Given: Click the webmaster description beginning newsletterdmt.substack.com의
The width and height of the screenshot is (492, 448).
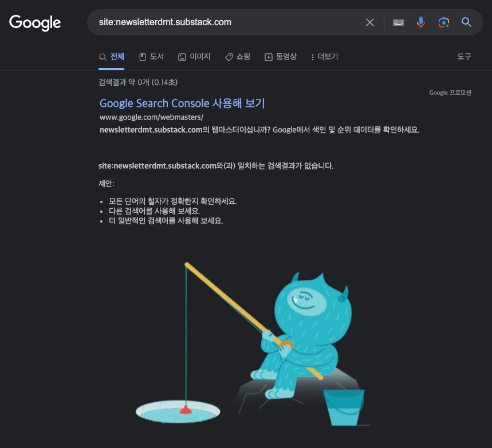Looking at the screenshot, I should [259, 130].
